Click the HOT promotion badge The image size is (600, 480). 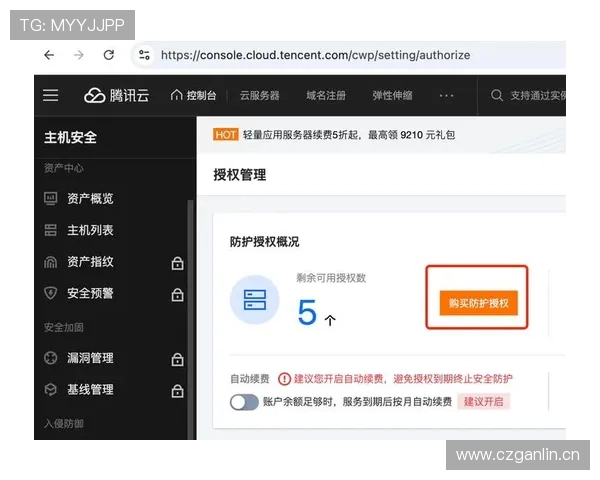pos(225,135)
